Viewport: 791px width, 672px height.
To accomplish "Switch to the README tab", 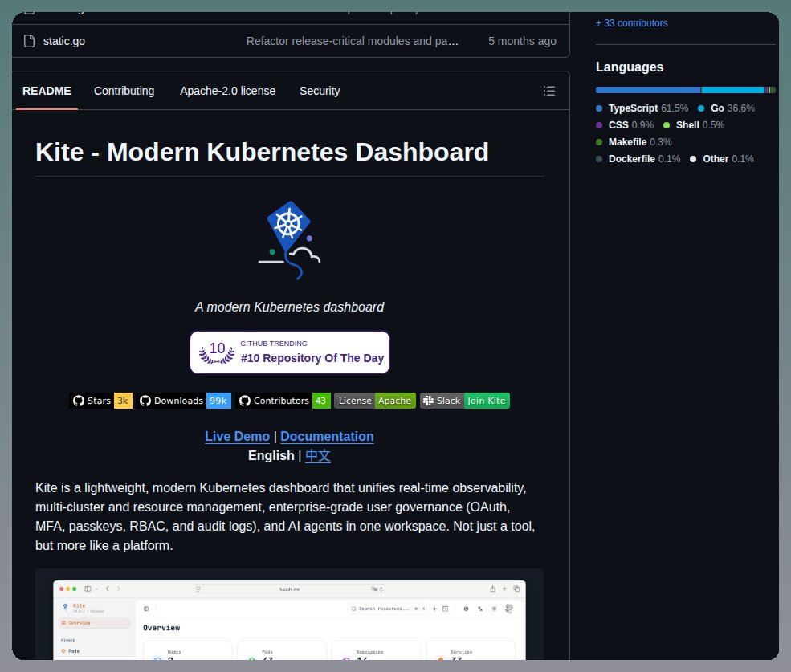I will [47, 91].
